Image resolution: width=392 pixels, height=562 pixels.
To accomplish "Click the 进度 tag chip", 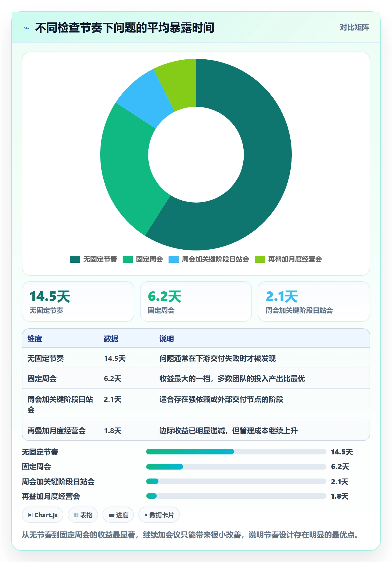I will pos(118,515).
